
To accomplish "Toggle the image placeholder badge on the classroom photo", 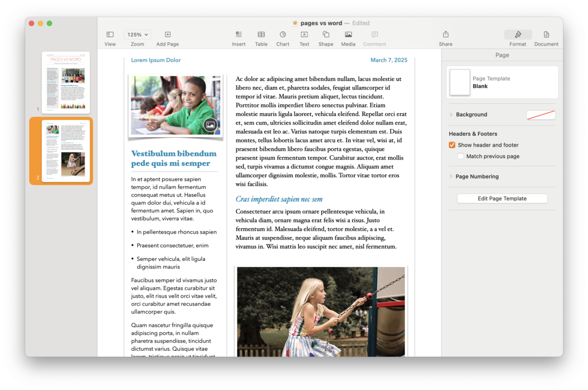I will tap(210, 124).
